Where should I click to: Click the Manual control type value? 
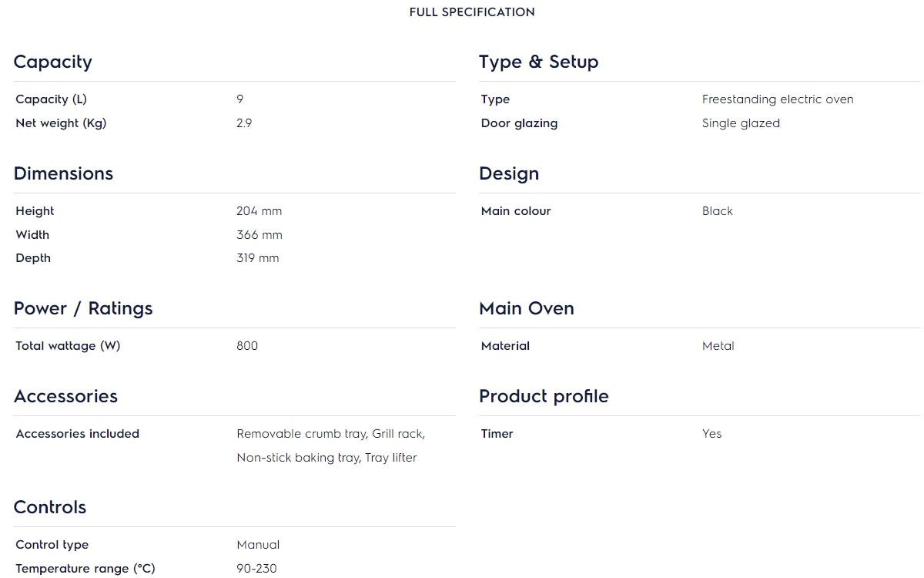tap(258, 545)
